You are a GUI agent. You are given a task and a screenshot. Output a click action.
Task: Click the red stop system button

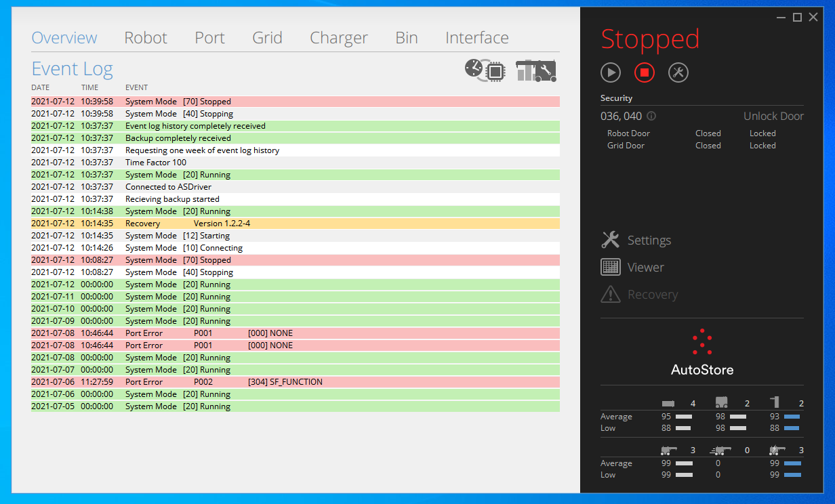click(645, 72)
